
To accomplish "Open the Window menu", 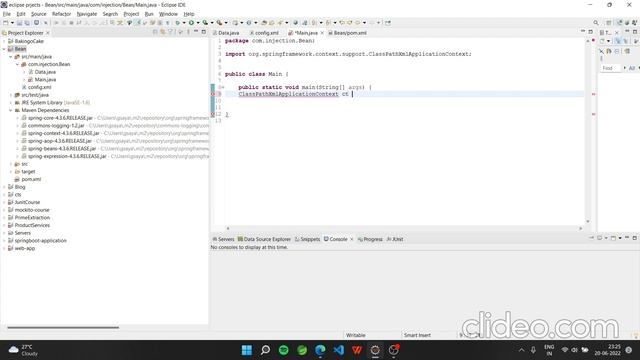I will tap(168, 14).
